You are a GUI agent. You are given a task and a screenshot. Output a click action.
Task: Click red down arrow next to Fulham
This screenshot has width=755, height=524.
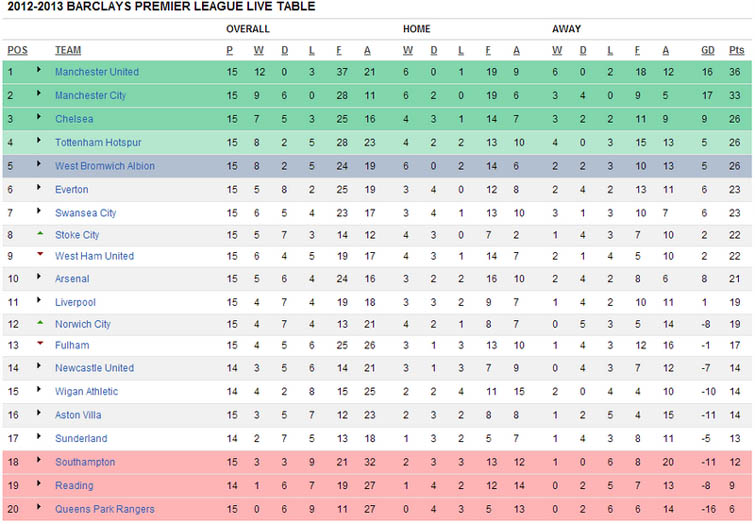[x=40, y=343]
